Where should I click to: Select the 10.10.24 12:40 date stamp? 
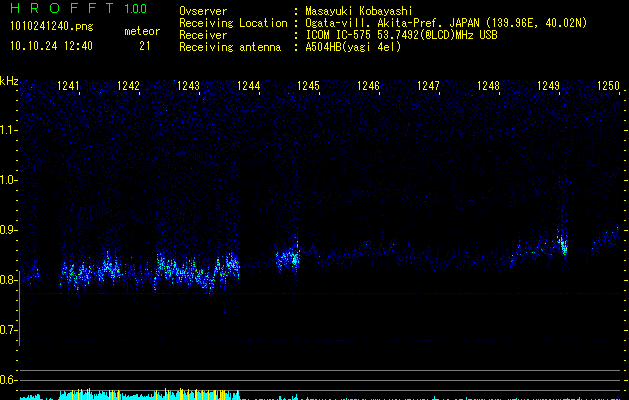[50, 46]
